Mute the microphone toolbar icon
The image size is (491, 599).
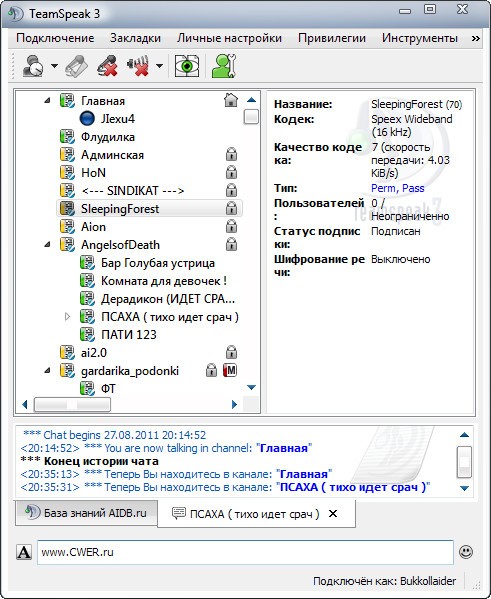(x=107, y=66)
